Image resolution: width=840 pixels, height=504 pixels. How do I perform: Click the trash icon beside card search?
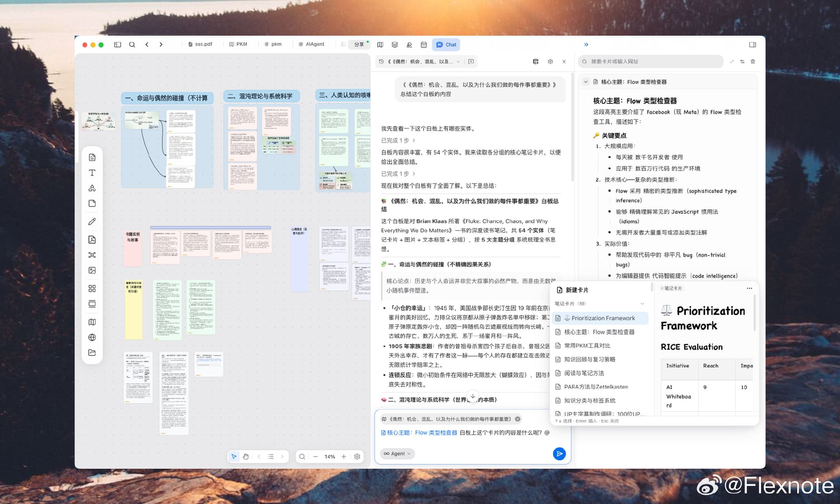[x=753, y=62]
